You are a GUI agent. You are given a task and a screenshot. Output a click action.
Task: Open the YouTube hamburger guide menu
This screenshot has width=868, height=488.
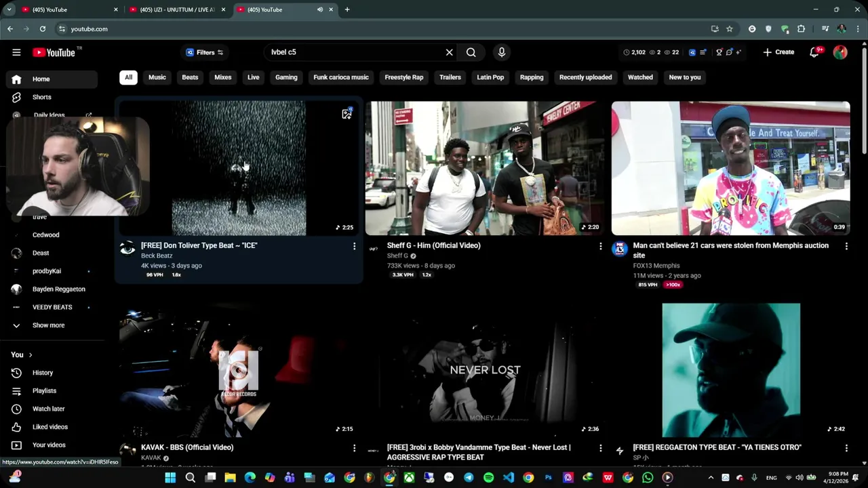tap(16, 52)
